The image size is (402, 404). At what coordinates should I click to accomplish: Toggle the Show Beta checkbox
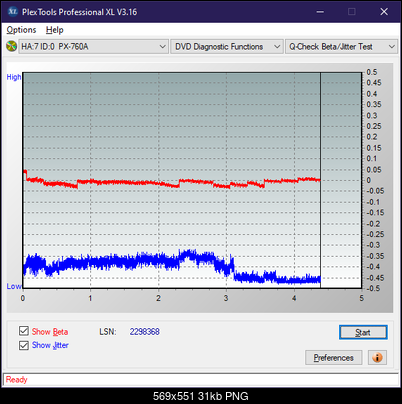point(24,331)
